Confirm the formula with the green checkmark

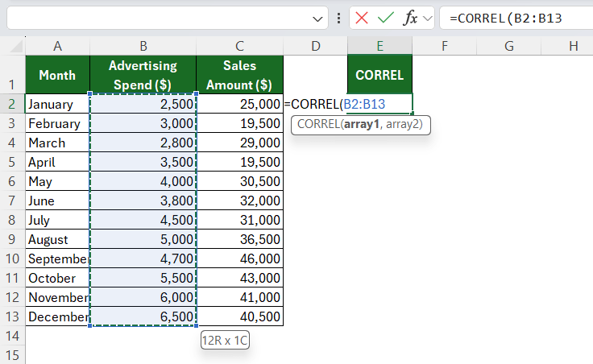click(x=386, y=18)
